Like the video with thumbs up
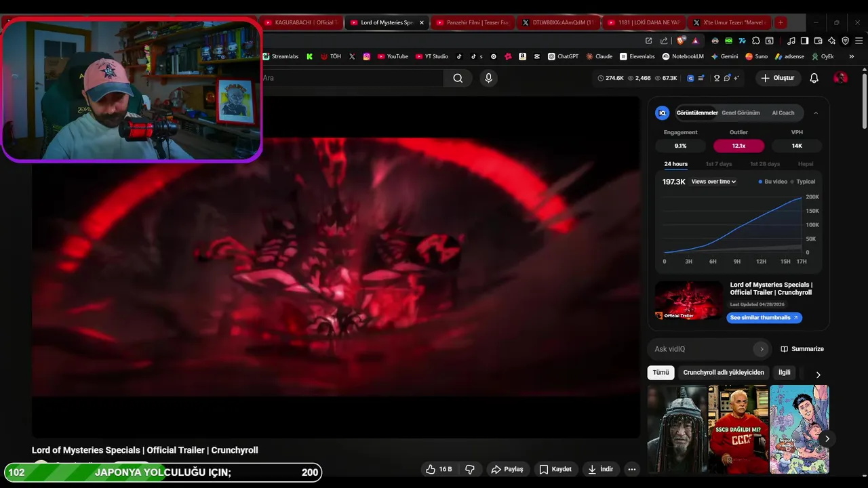868x488 pixels. coord(439,469)
